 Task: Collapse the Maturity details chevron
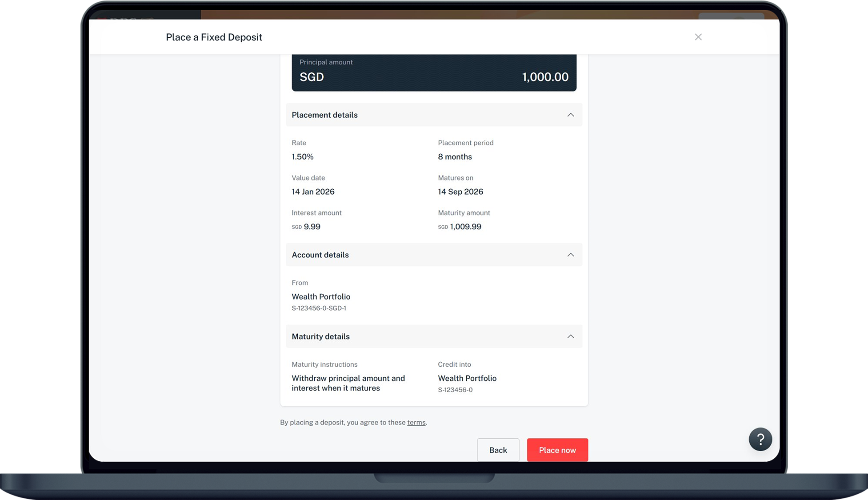click(571, 336)
